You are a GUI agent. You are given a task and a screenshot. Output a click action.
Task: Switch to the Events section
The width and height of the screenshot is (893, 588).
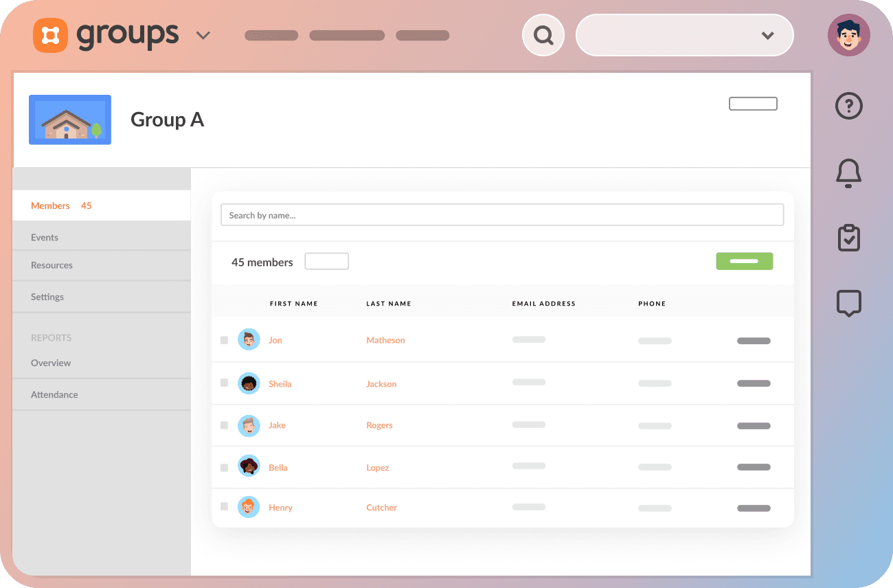[45, 237]
